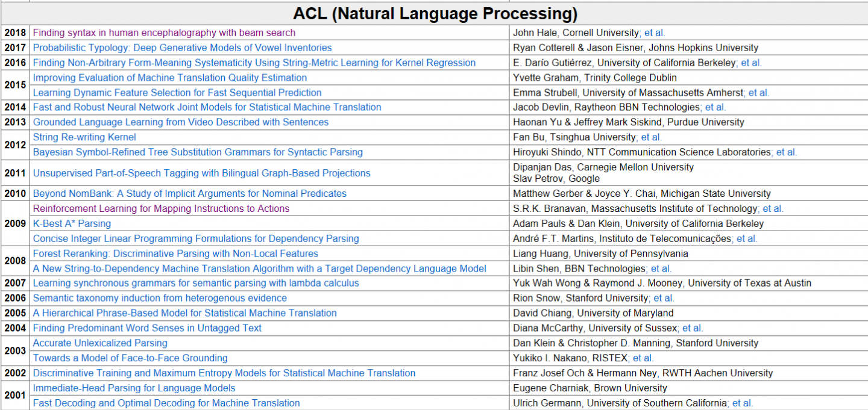The image size is (868, 410).
Task: Click the year cell '2008'
Action: [15, 261]
